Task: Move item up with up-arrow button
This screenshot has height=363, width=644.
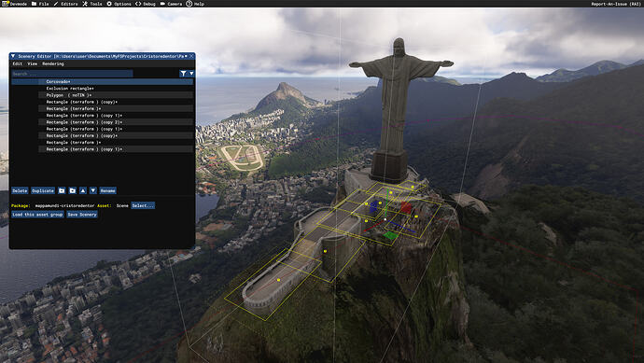Action: (83, 190)
